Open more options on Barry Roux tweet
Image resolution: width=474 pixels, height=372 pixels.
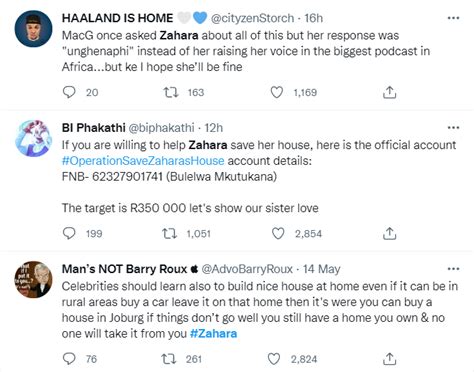[x=453, y=269]
